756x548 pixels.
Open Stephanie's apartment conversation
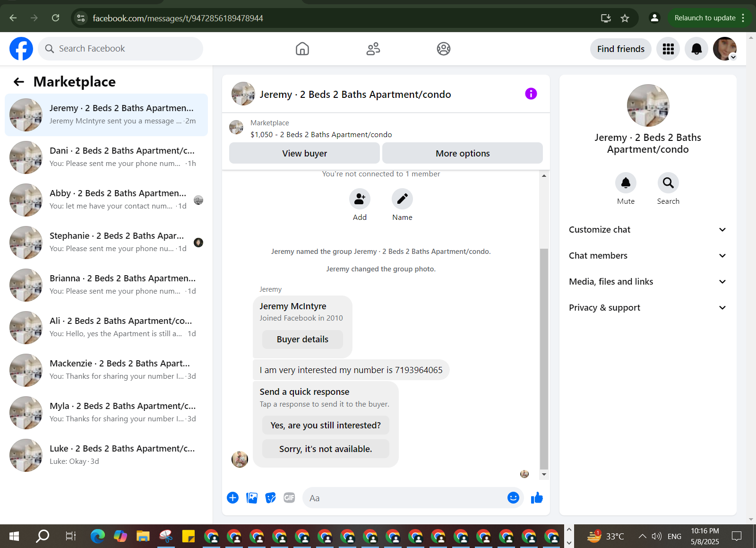tap(106, 243)
